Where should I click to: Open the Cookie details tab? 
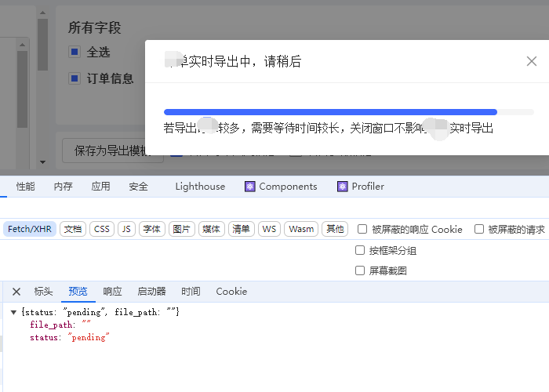231,292
